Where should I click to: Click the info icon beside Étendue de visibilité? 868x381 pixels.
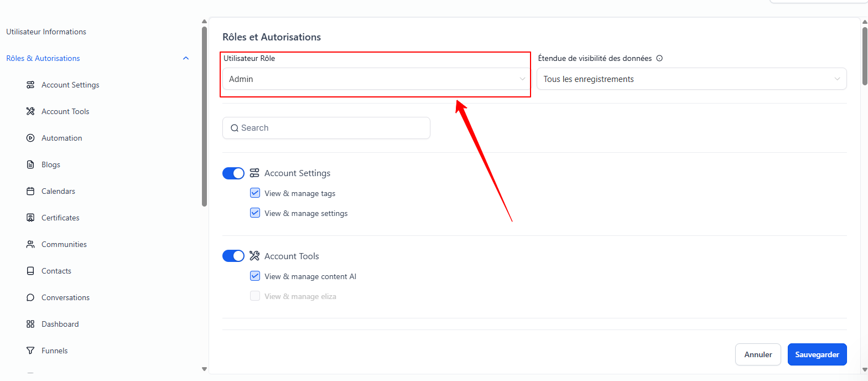pyautogui.click(x=659, y=58)
